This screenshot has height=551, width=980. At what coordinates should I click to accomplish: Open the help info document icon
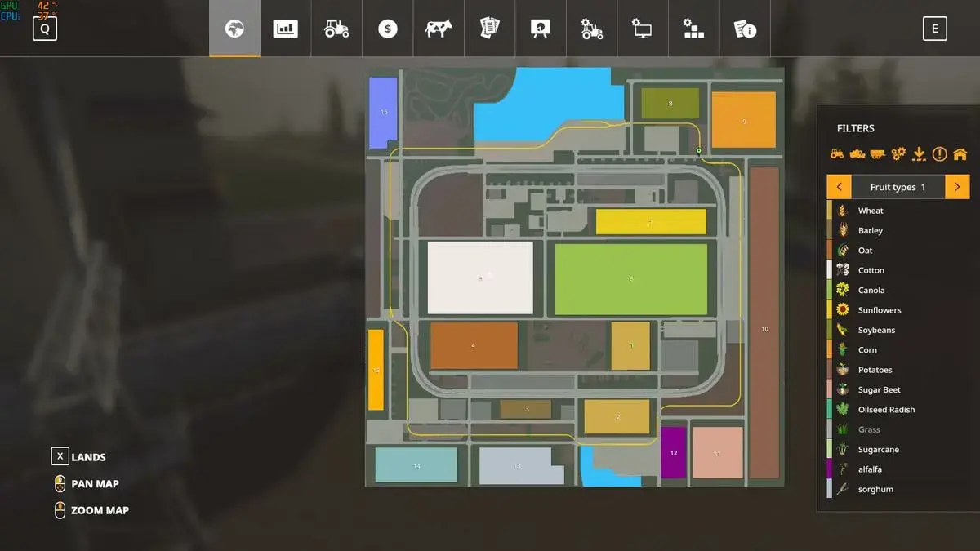745,29
